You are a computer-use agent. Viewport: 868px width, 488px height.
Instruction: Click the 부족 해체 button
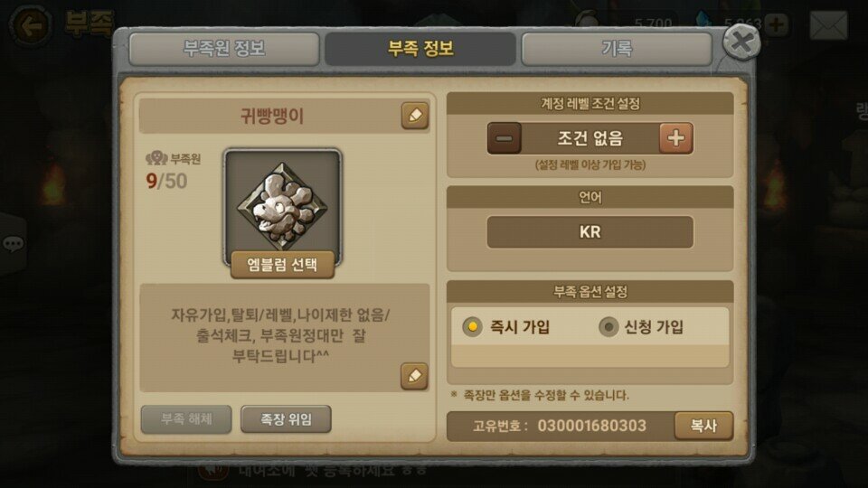tap(186, 419)
